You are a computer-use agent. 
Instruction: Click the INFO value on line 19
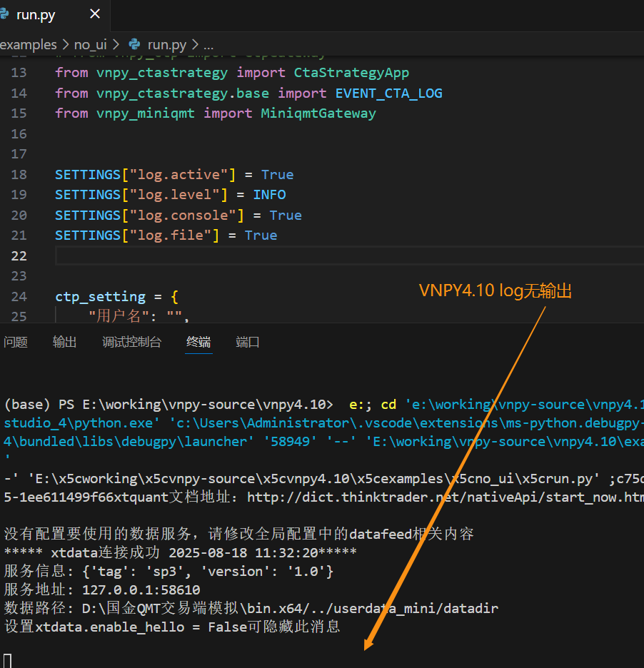point(269,195)
